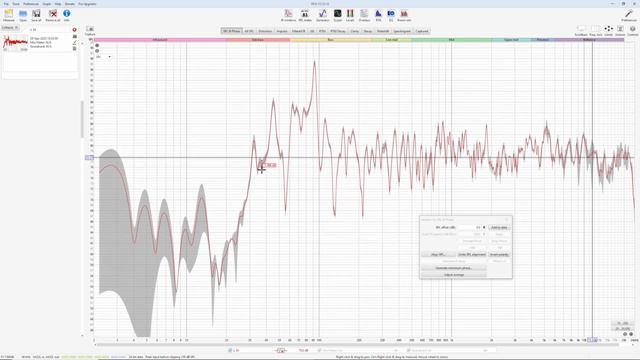This screenshot has width=640, height=360.
Task: Open the Levels meter tool
Action: tap(350, 15)
